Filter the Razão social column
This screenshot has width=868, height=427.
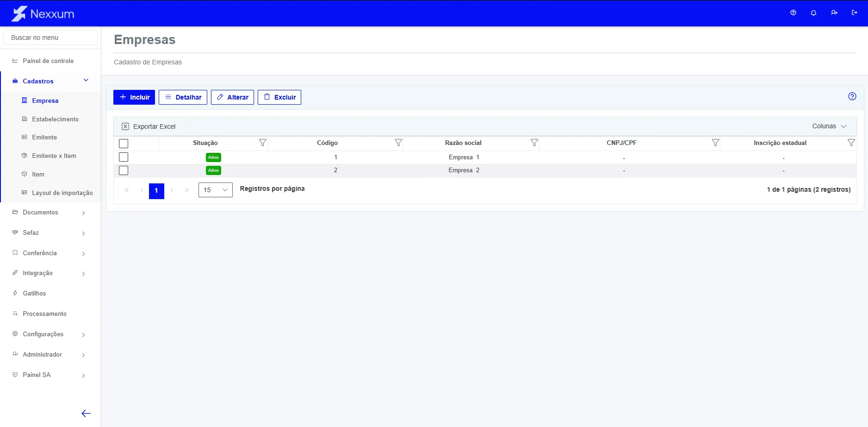click(534, 143)
